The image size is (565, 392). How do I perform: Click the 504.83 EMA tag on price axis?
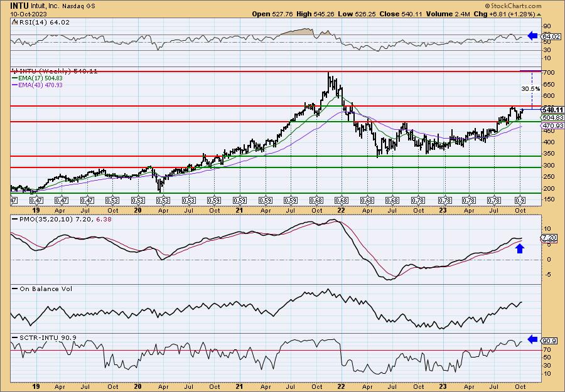[553, 118]
